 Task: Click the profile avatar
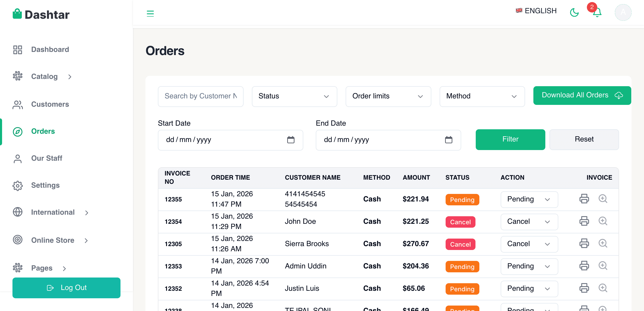pos(623,12)
